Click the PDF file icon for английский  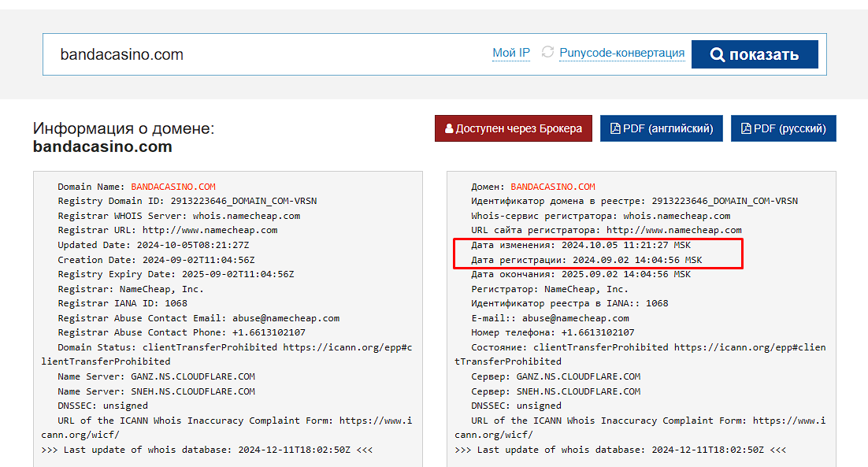click(x=615, y=128)
